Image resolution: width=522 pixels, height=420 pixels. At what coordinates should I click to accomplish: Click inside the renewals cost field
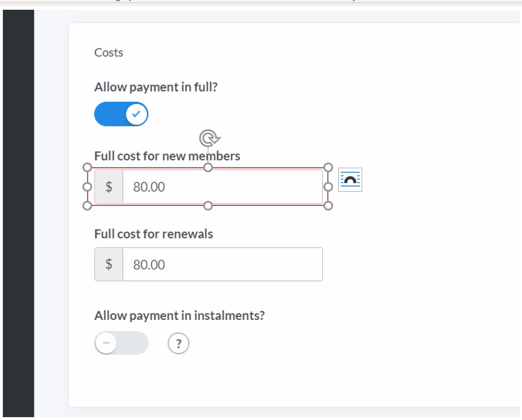pos(223,264)
